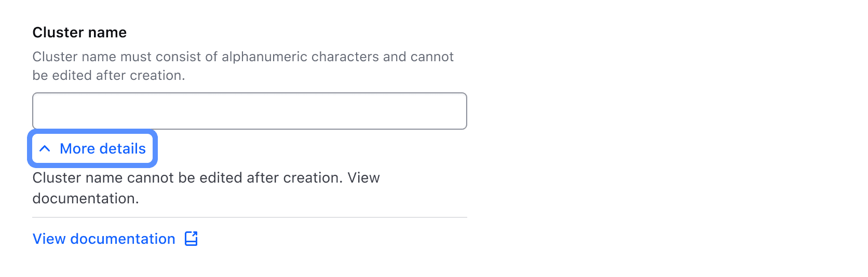This screenshot has width=868, height=277.
Task: Hide the expanded cluster name details
Action: tap(92, 149)
